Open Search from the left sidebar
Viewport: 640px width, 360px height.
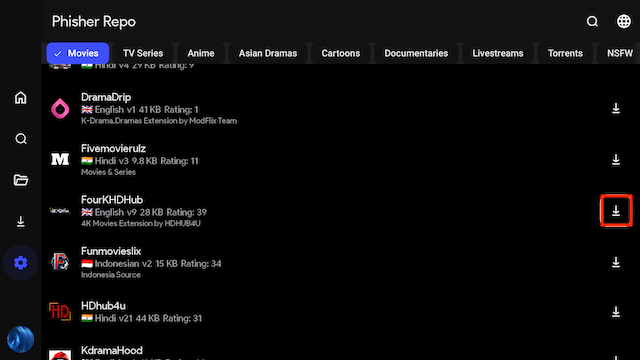point(20,139)
